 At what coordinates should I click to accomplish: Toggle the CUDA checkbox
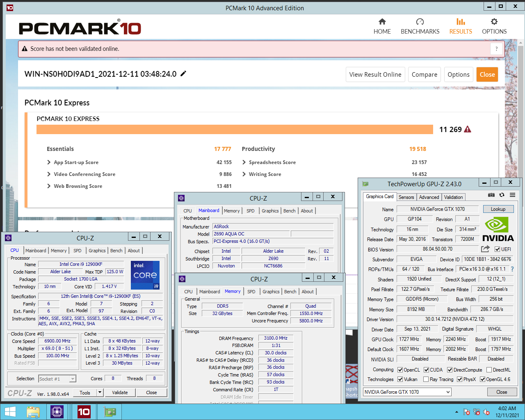click(427, 370)
